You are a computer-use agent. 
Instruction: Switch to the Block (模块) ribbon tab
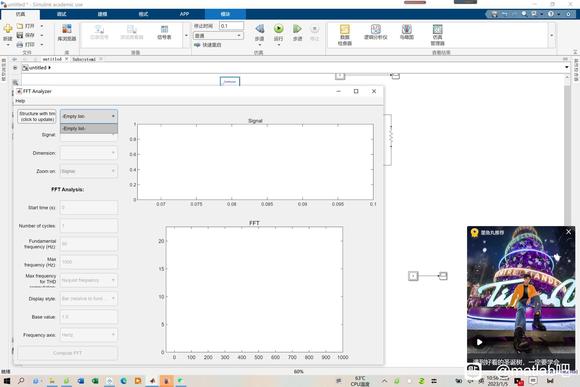pos(225,14)
